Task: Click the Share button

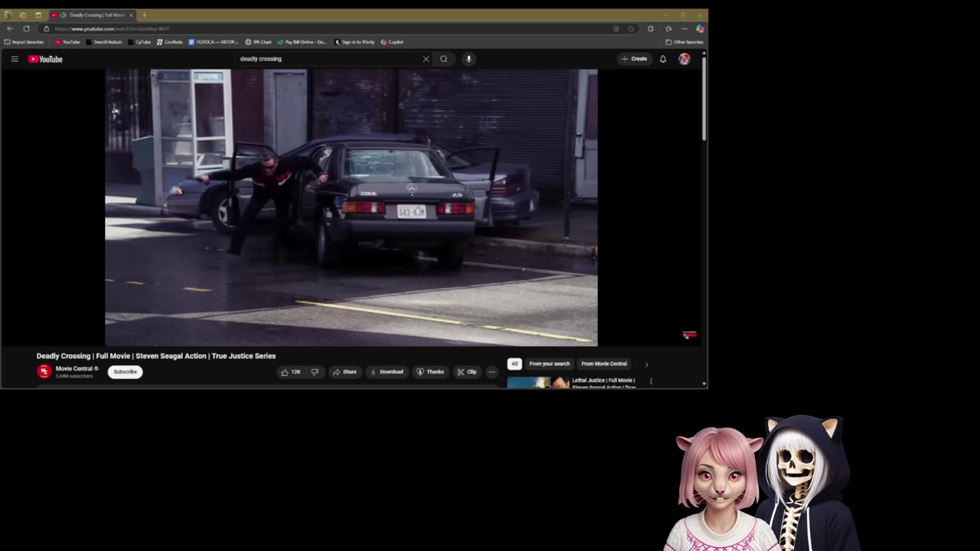Action: (345, 372)
